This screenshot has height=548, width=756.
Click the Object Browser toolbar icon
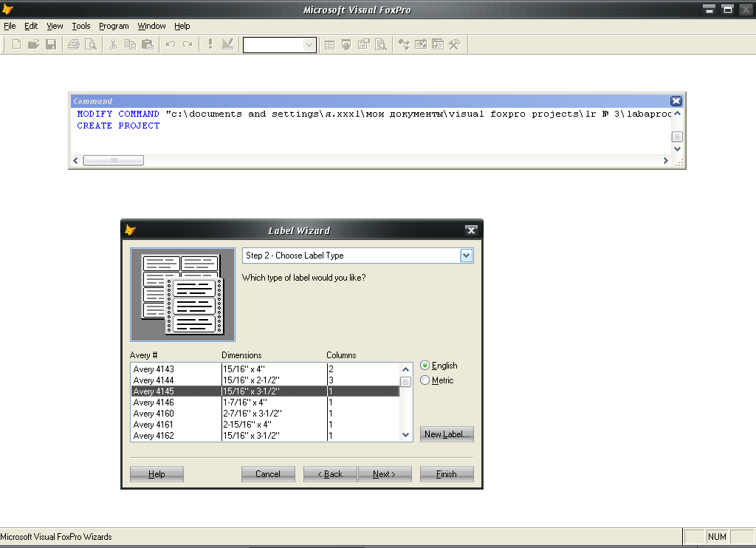click(421, 45)
